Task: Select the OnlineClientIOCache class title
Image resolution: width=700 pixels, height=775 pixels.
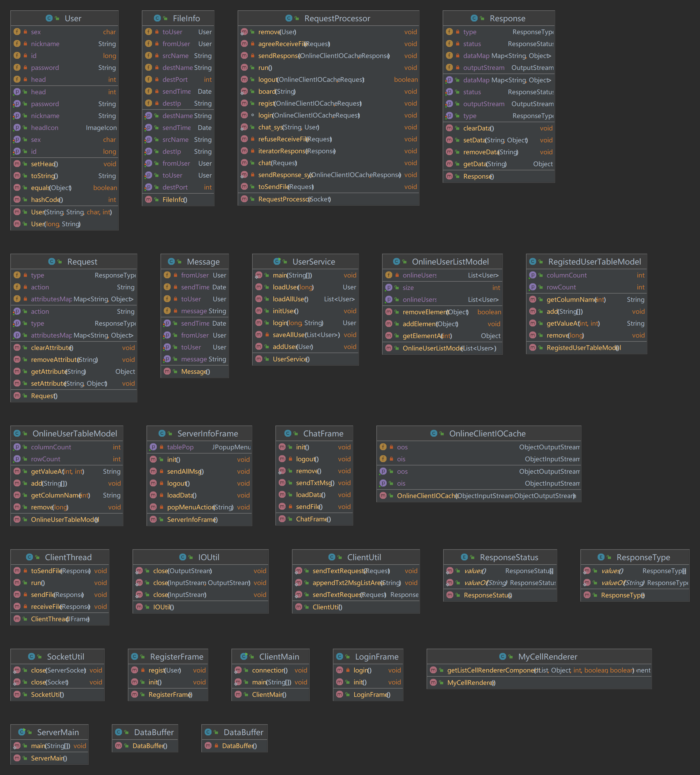Action: [487, 434]
